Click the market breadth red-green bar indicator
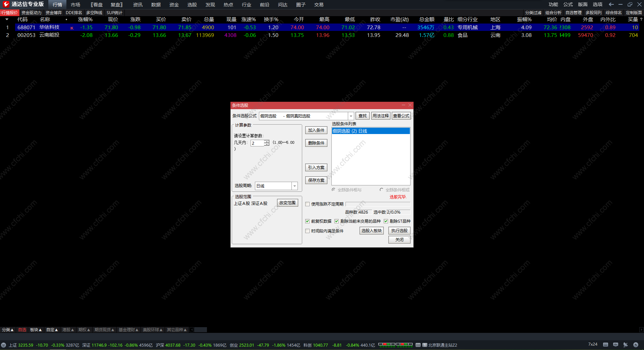Viewport: 644px width, 350px height. pyautogui.click(x=395, y=344)
